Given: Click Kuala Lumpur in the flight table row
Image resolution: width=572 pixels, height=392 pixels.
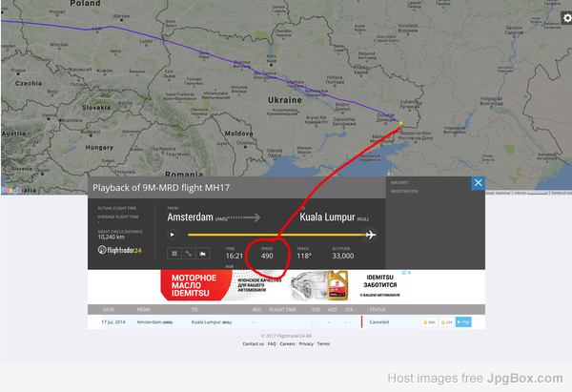Looking at the screenshot, I should (x=212, y=322).
